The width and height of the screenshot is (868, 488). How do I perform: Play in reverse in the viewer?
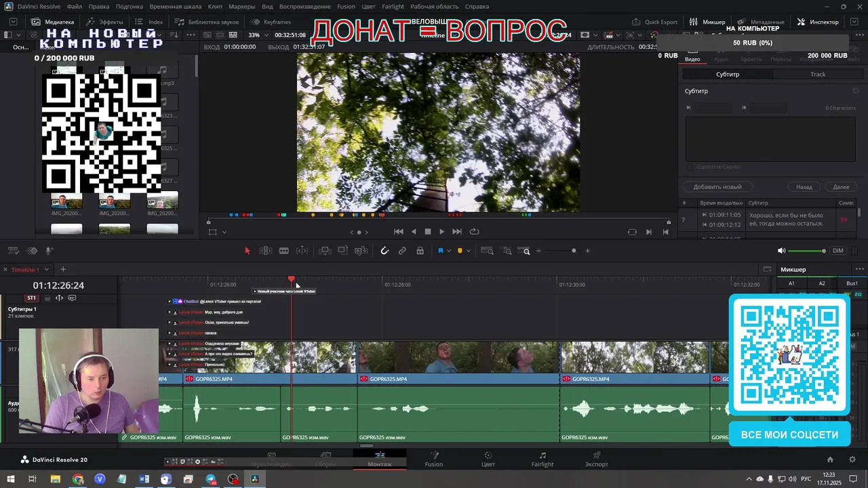tap(414, 232)
